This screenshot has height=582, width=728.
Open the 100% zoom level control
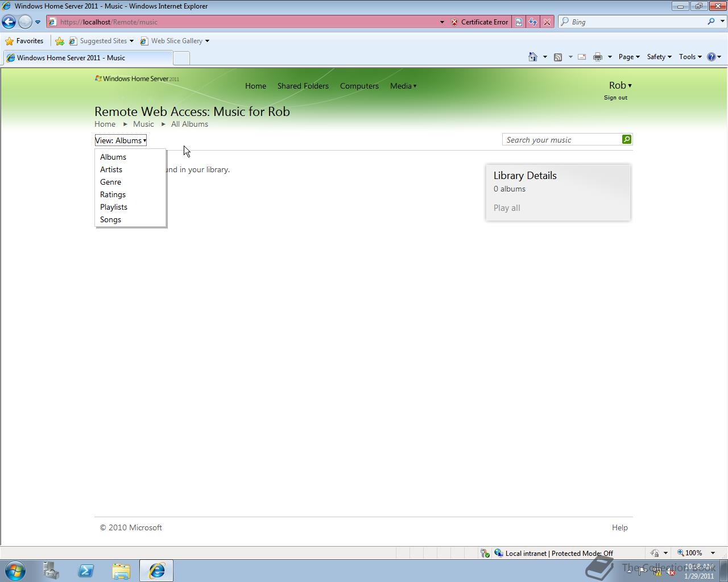coord(696,553)
